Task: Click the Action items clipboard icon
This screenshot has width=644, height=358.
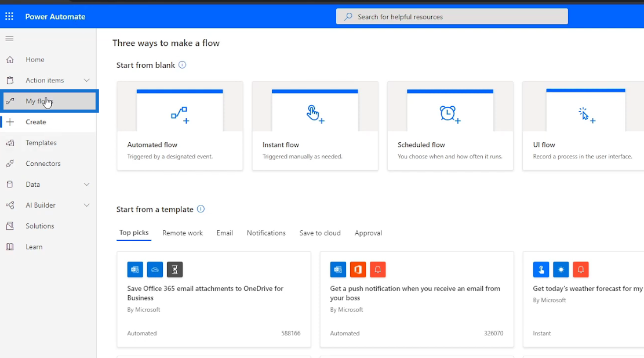Action: pyautogui.click(x=10, y=81)
